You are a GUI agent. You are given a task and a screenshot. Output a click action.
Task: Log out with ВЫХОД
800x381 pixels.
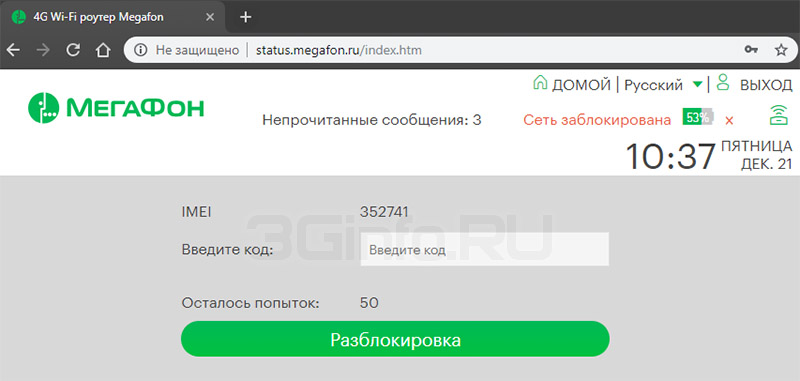tap(766, 85)
